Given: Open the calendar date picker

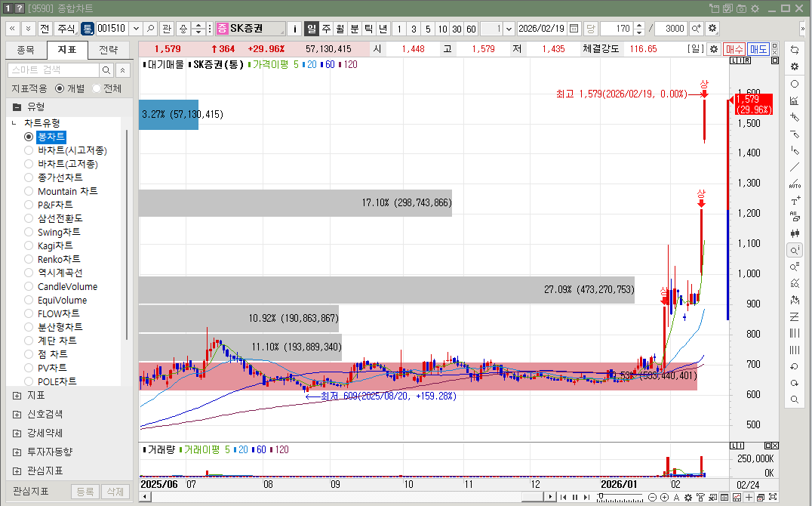Looking at the screenshot, I should (x=574, y=29).
